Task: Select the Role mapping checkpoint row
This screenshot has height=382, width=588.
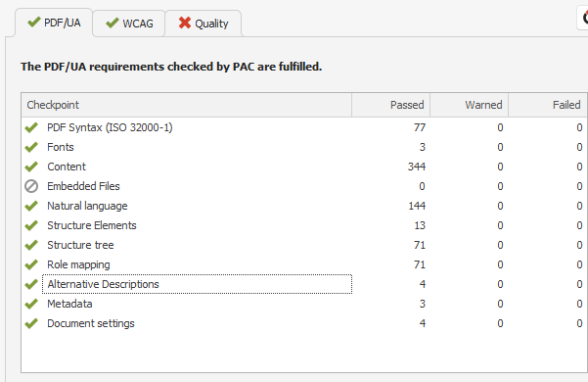Action: click(x=304, y=264)
